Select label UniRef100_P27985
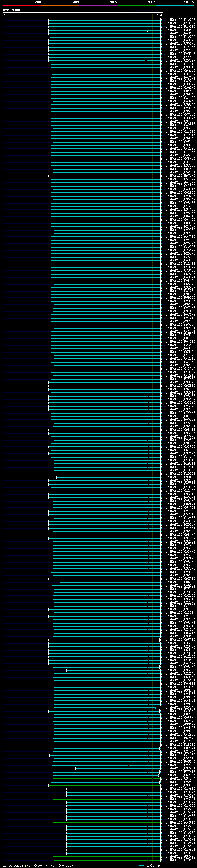This screenshot has height=868, width=197. click(180, 50)
